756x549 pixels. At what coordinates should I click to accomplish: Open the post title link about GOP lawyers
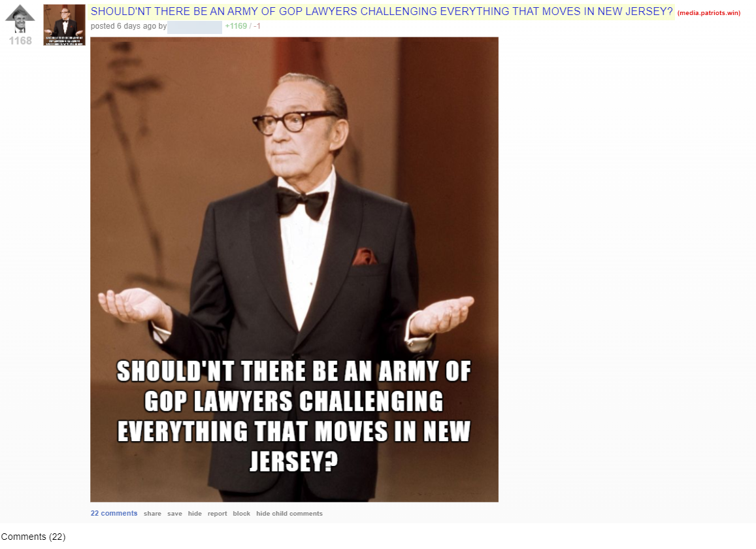tap(382, 12)
